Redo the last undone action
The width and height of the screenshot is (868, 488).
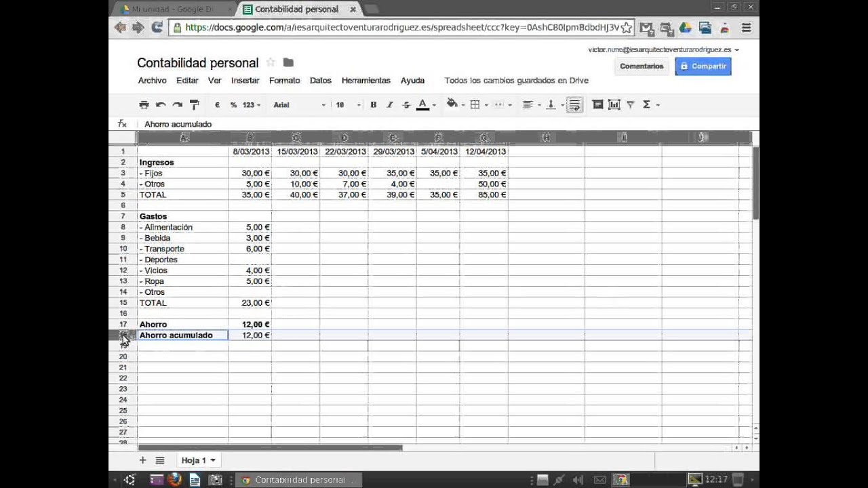[x=177, y=104]
